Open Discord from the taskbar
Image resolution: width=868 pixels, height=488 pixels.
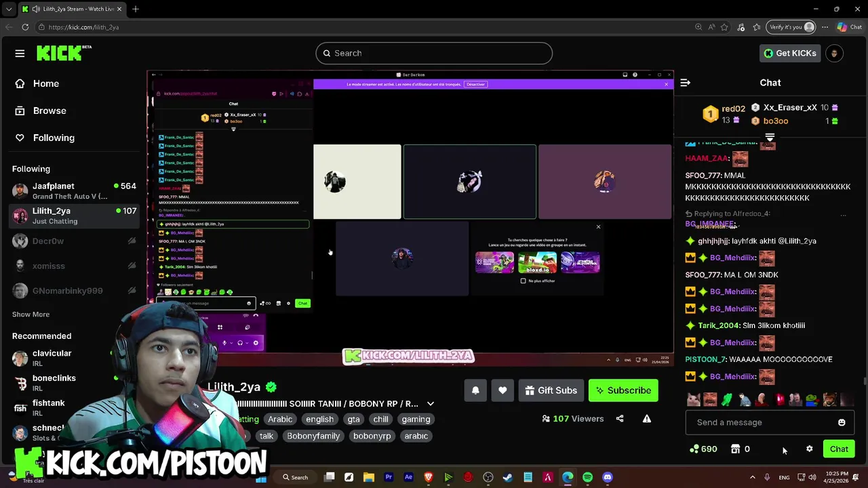[608, 477]
